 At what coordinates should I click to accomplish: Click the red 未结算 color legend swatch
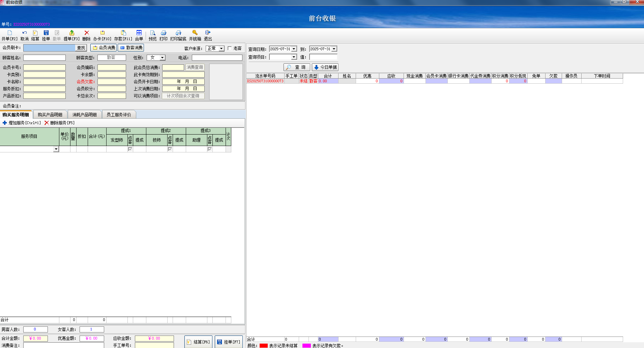[263, 346]
